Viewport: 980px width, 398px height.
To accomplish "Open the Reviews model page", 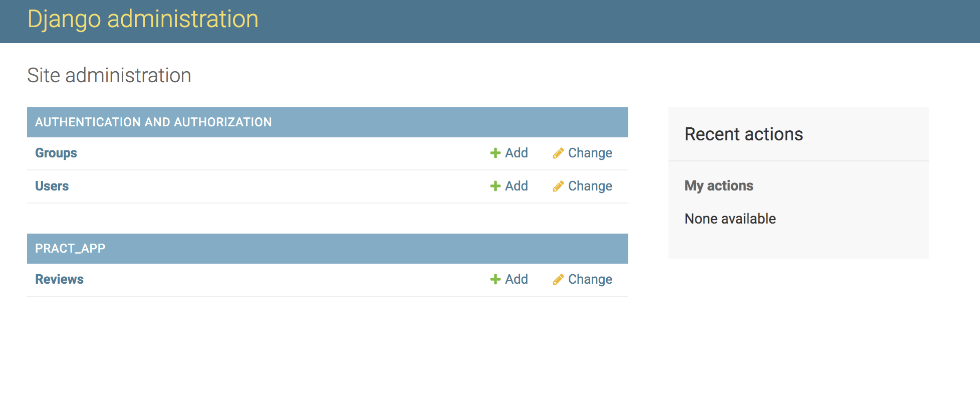I will 59,279.
